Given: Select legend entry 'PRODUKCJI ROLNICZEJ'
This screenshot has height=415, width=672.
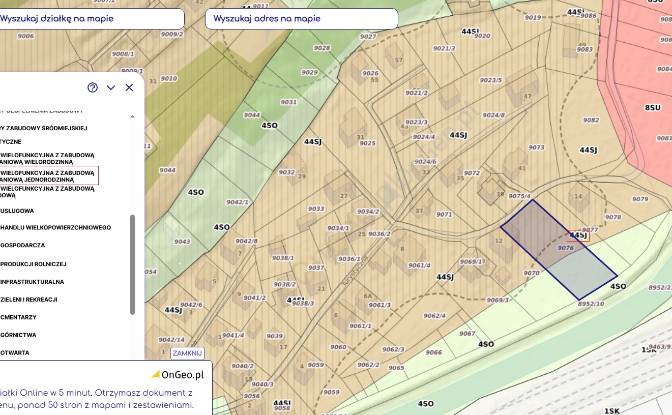Looking at the screenshot, I should pyautogui.click(x=33, y=264).
